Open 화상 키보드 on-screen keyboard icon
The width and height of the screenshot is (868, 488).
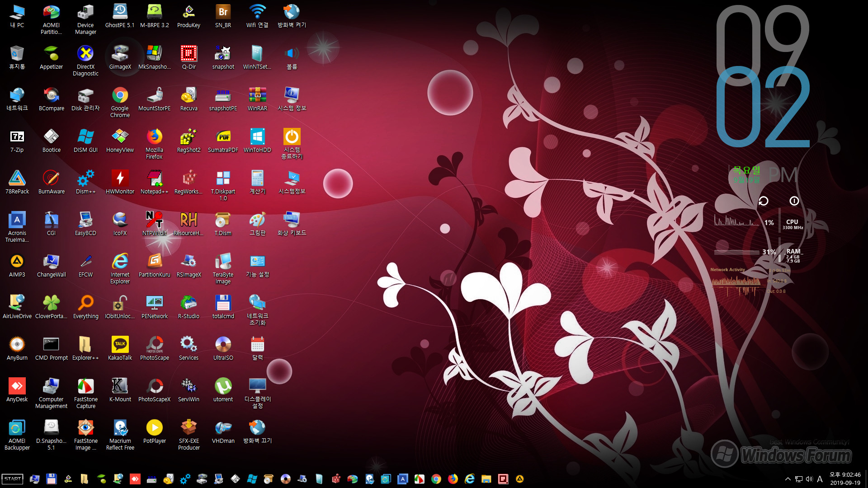coord(292,224)
